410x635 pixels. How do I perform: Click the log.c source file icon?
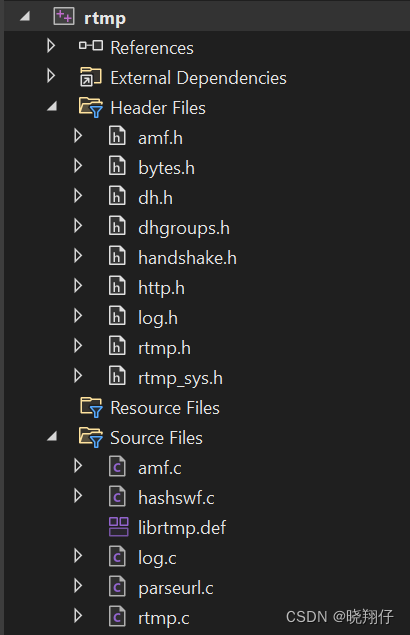pyautogui.click(x=117, y=556)
